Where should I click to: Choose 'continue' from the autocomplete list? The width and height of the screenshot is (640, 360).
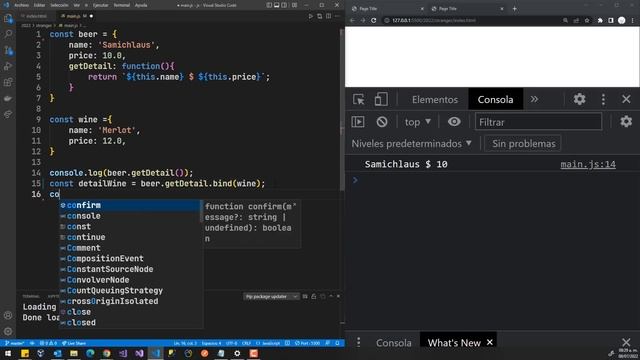tap(130, 237)
